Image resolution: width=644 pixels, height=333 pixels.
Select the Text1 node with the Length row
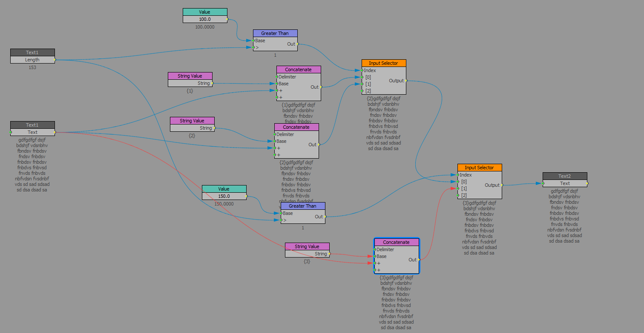click(x=32, y=52)
